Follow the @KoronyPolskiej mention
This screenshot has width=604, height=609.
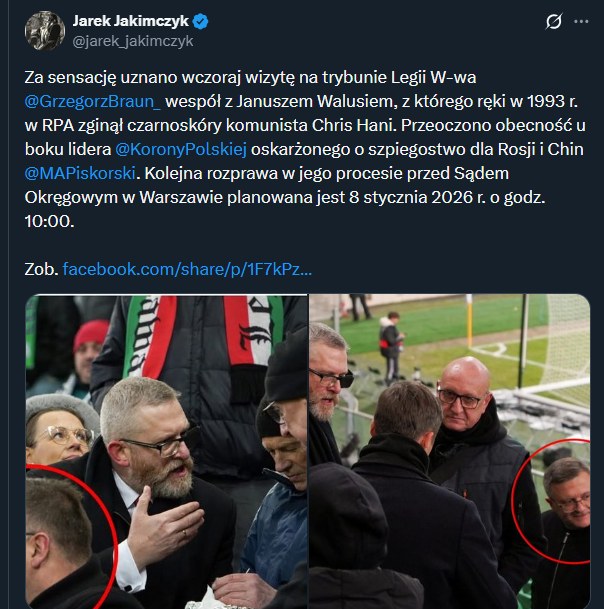(x=181, y=150)
